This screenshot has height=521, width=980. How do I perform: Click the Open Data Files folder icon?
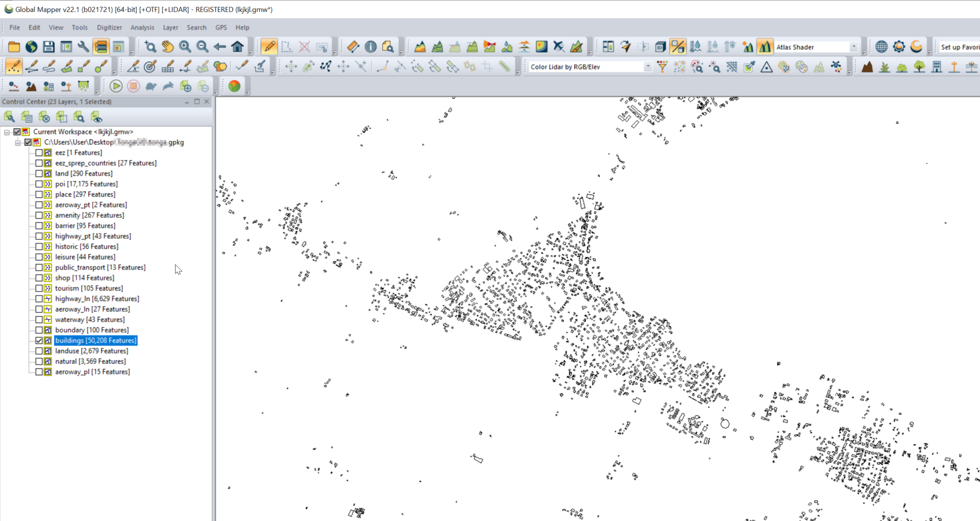tap(13, 46)
